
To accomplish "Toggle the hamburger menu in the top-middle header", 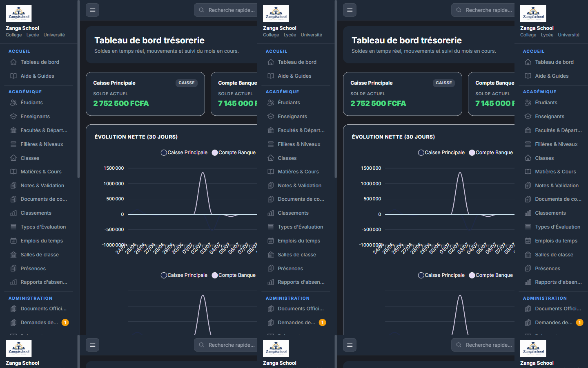I will point(350,10).
